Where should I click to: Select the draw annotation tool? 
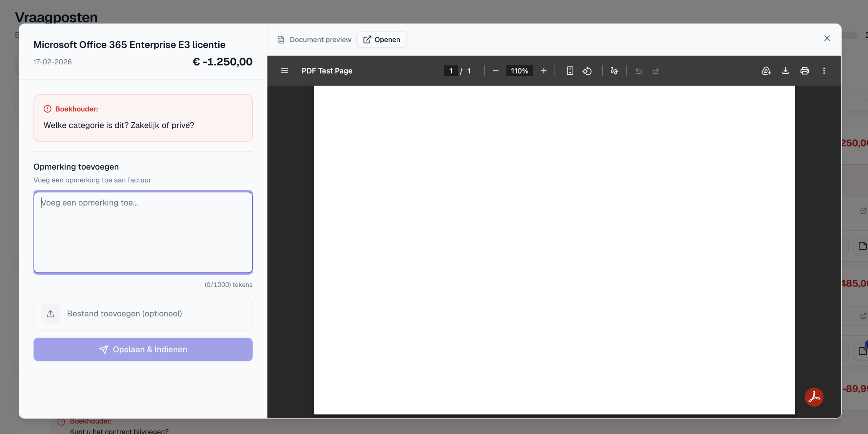(x=614, y=71)
